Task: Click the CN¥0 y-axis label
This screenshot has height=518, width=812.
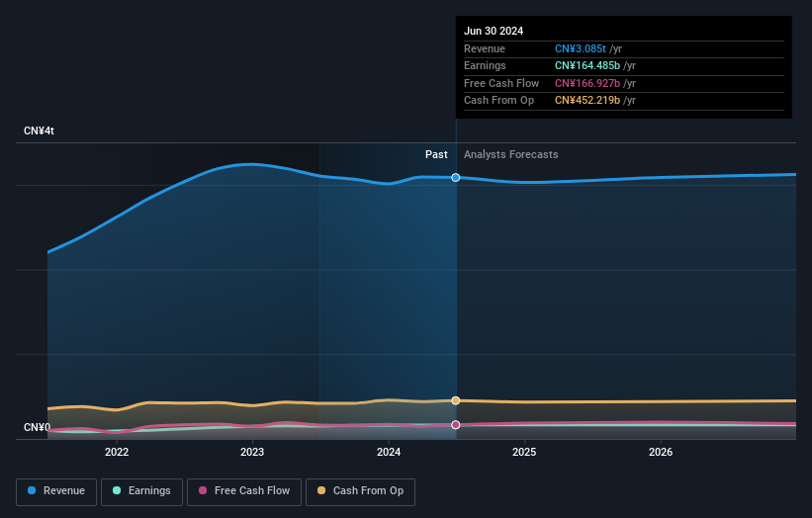Action: pyautogui.click(x=38, y=427)
